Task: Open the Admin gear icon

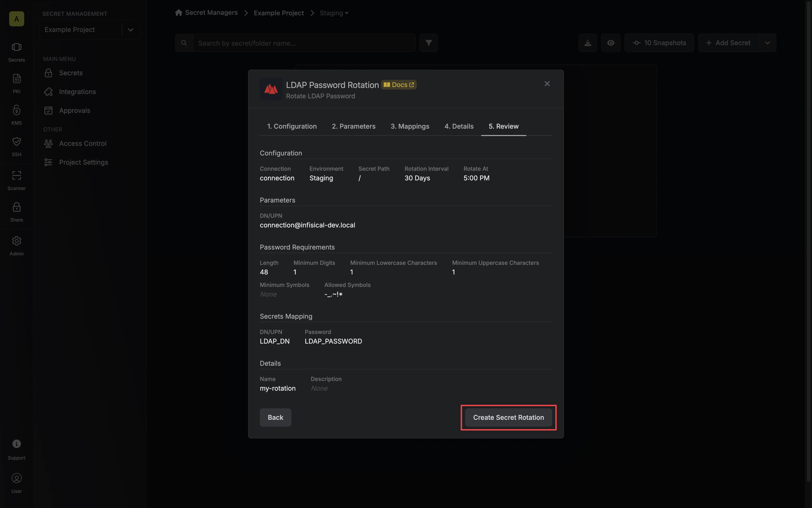Action: 16,241
